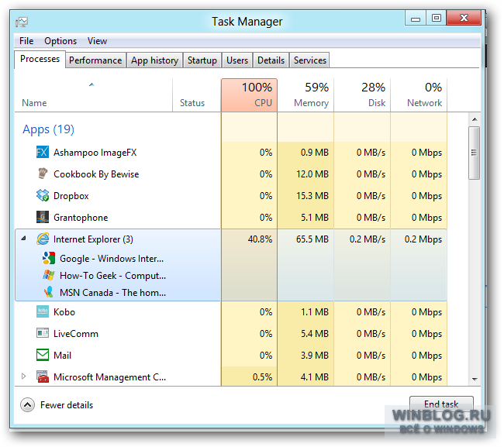Switch to the Services tab
Image resolution: width=504 pixels, height=447 pixels.
pyautogui.click(x=310, y=60)
